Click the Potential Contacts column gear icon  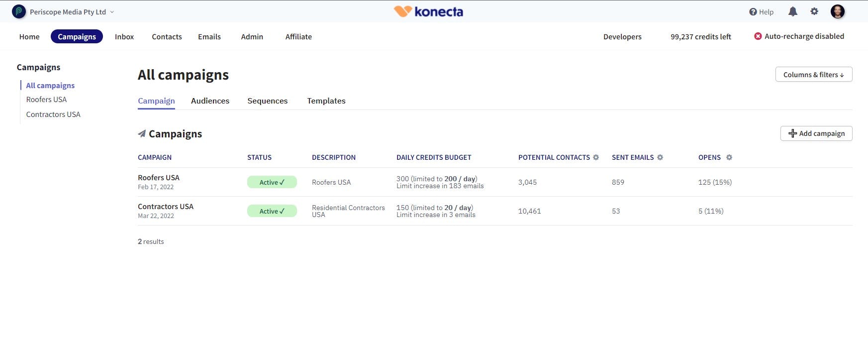[x=596, y=157]
